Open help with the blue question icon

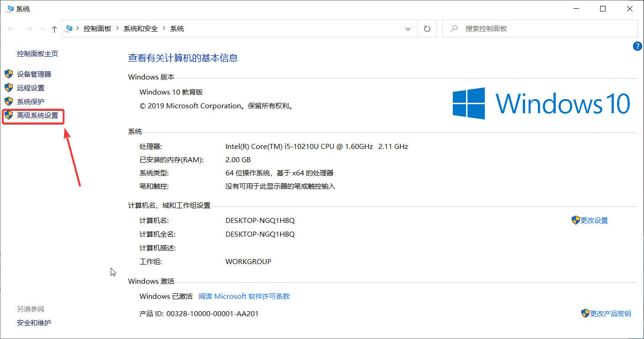click(638, 46)
